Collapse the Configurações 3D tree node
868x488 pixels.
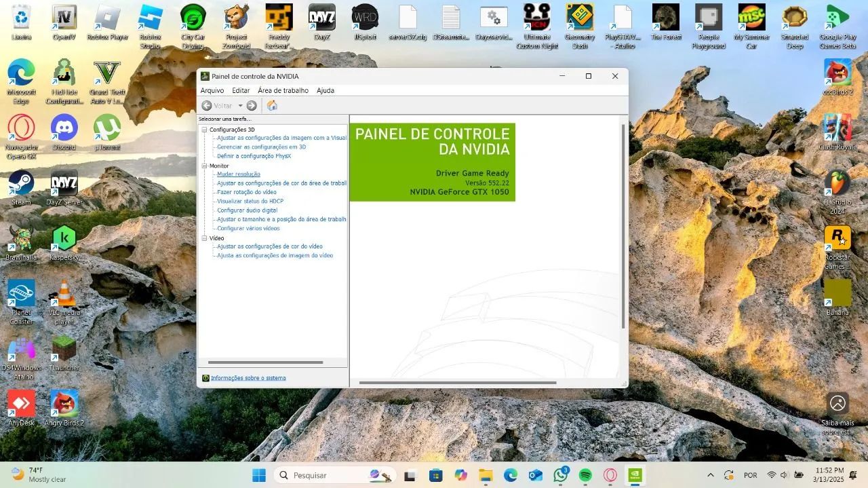(204, 130)
